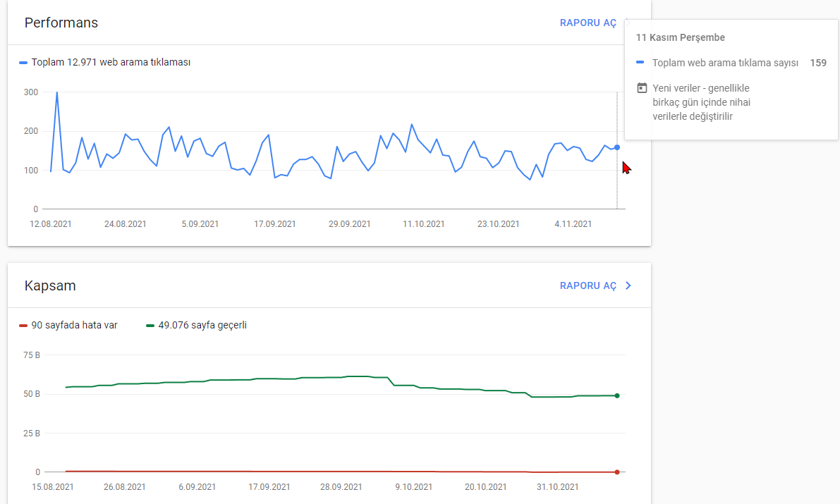Open the Performans report link

click(588, 23)
